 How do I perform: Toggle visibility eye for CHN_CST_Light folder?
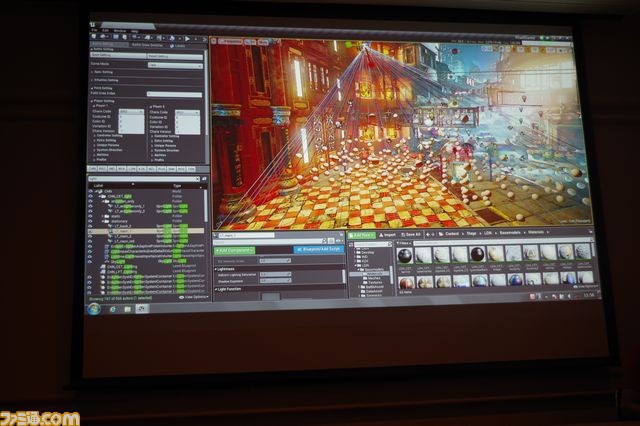[x=91, y=196]
